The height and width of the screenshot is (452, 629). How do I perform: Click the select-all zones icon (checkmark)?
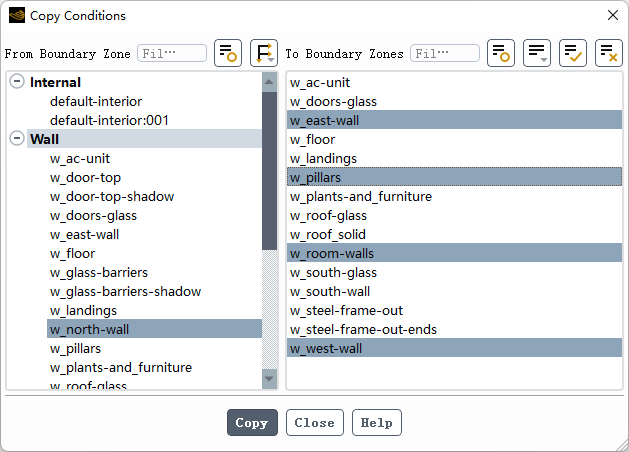tap(573, 53)
